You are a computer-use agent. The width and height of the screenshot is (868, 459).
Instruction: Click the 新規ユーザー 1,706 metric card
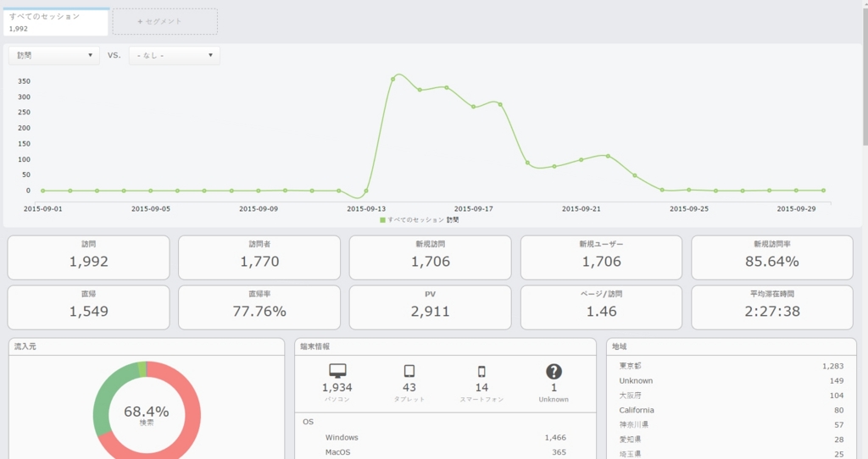click(601, 257)
